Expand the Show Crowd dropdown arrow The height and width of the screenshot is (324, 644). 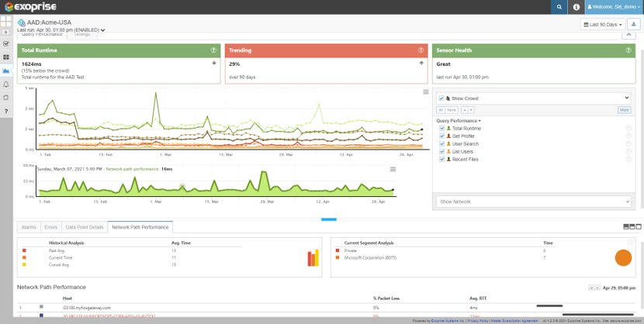click(627, 98)
